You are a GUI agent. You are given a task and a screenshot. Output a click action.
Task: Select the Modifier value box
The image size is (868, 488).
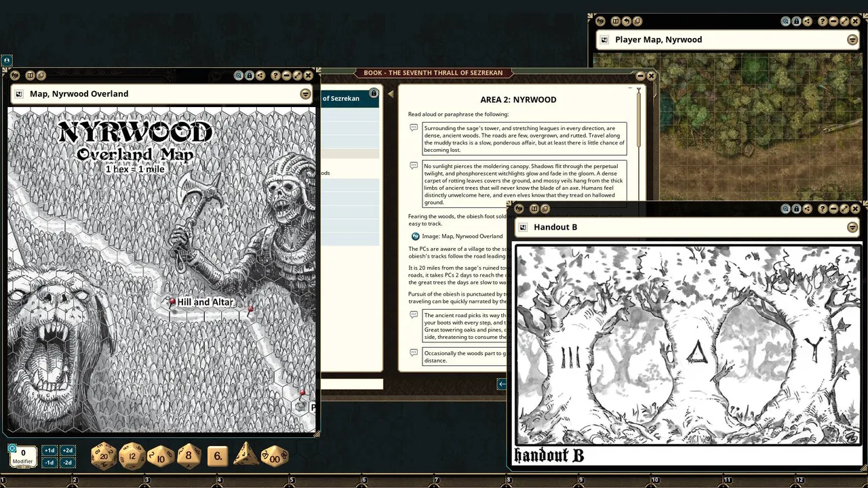pos(24,457)
